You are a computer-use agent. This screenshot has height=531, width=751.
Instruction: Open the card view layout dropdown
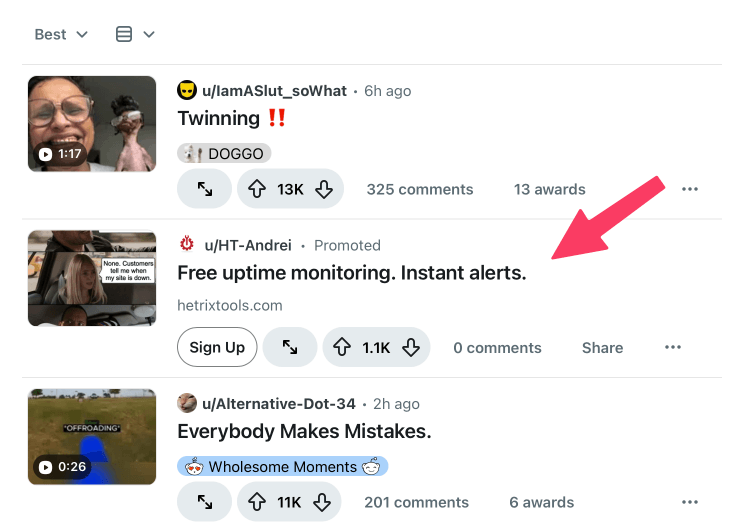[135, 34]
